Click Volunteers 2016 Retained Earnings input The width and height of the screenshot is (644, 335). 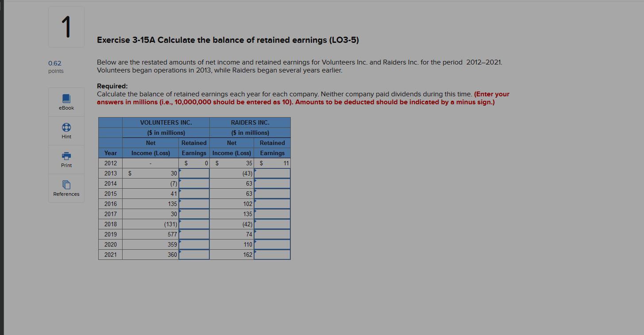(x=194, y=204)
